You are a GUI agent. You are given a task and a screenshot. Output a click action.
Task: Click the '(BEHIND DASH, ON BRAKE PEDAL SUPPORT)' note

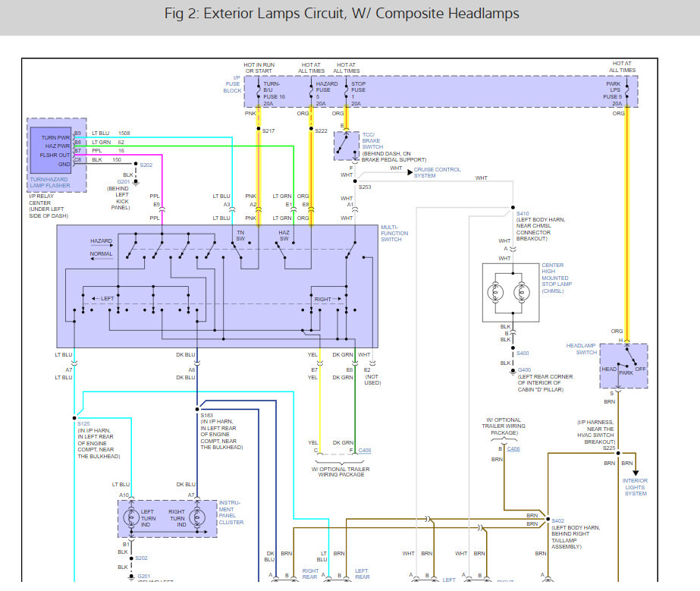394,156
